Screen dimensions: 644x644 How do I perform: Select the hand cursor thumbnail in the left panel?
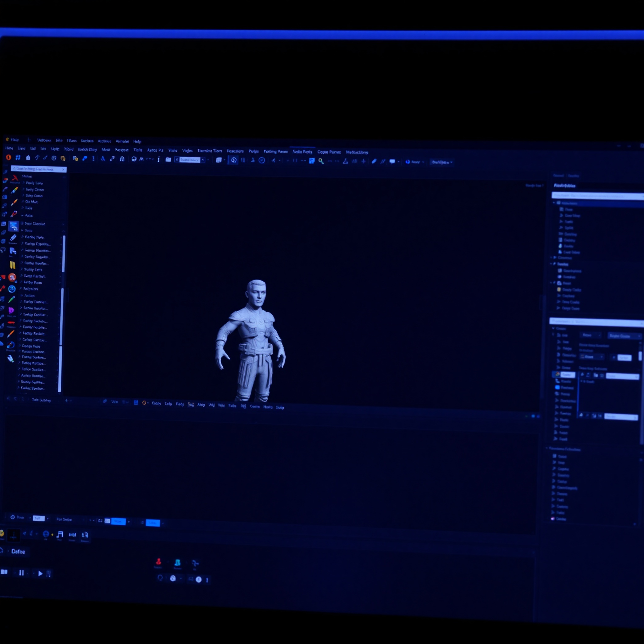tap(14, 226)
